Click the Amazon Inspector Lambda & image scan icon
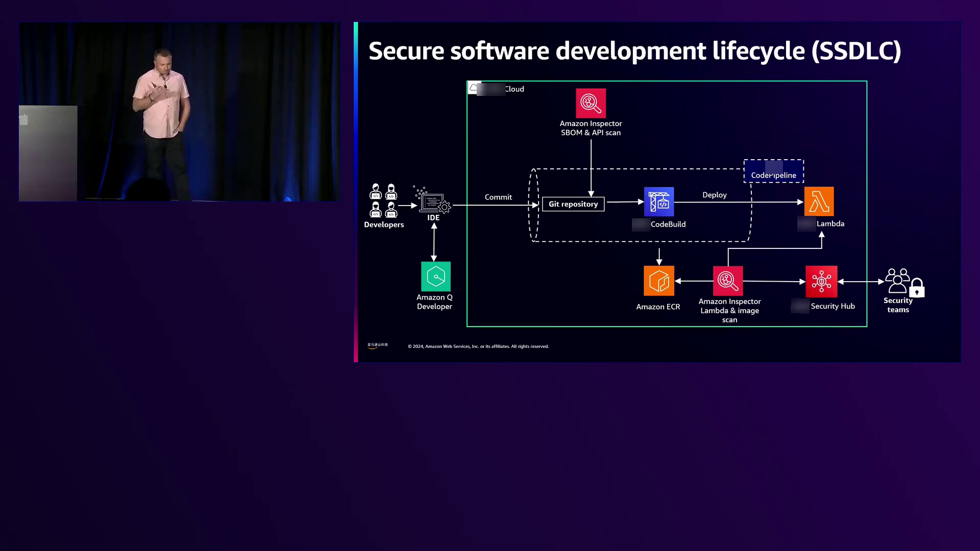 point(728,281)
